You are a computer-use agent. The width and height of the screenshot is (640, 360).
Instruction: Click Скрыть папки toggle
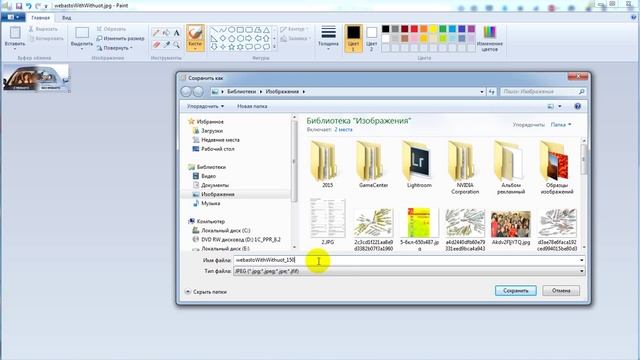(x=206, y=292)
